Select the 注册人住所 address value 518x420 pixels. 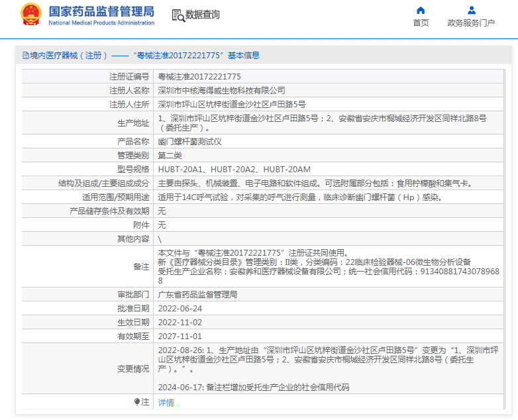[x=232, y=105]
